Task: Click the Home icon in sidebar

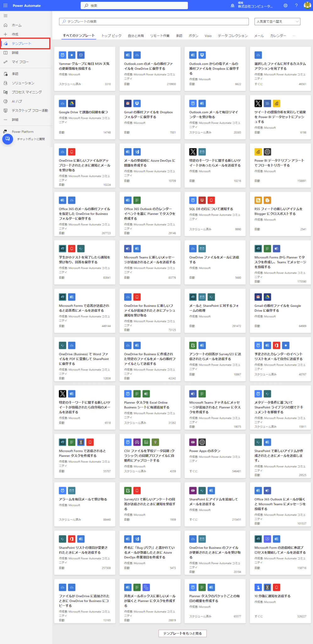Action: pyautogui.click(x=5, y=25)
